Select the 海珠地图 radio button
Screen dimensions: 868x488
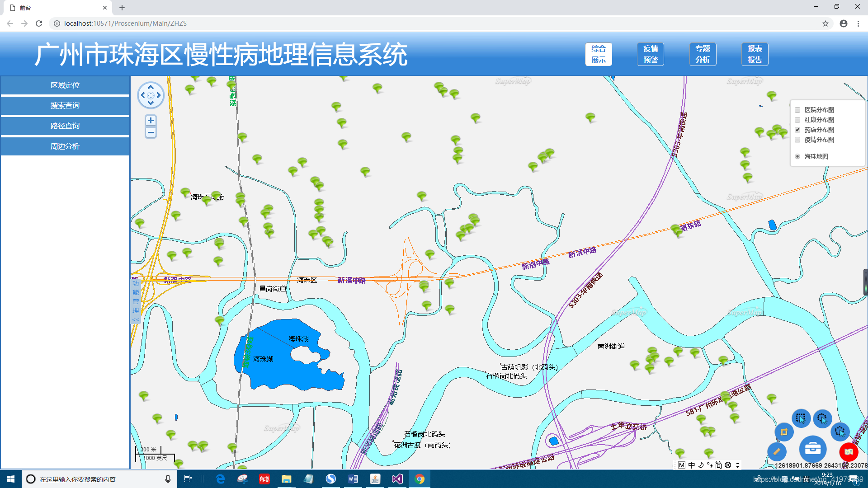[797, 156]
